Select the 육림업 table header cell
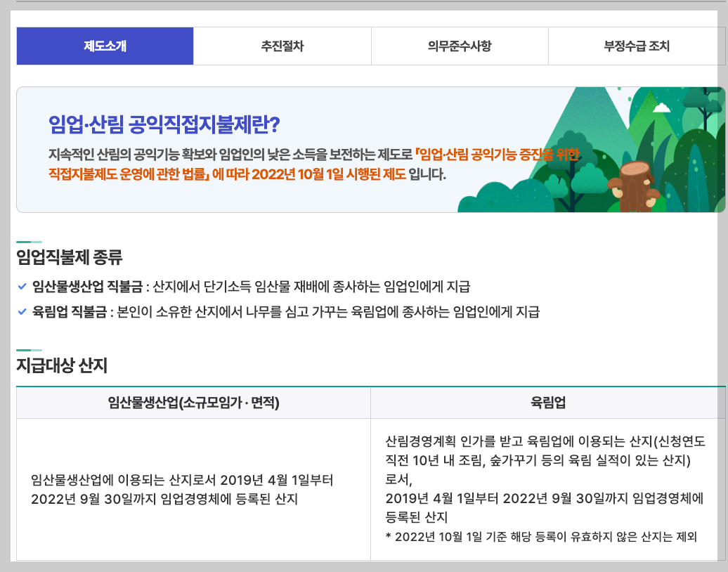Screen dimensions: 728x572 coord(548,402)
